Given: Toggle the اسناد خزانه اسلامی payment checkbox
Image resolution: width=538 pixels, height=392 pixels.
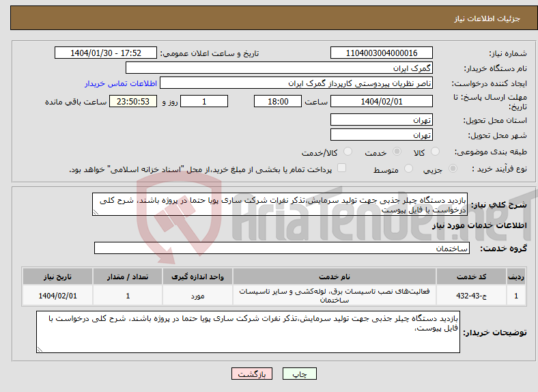Looking at the screenshot, I should coord(341,167).
